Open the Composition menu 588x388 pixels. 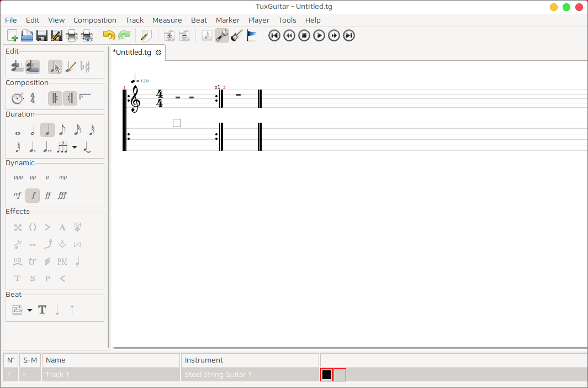[94, 20]
